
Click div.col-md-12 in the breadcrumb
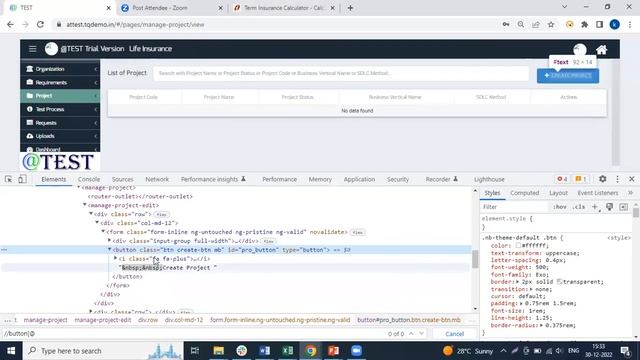click(x=184, y=320)
